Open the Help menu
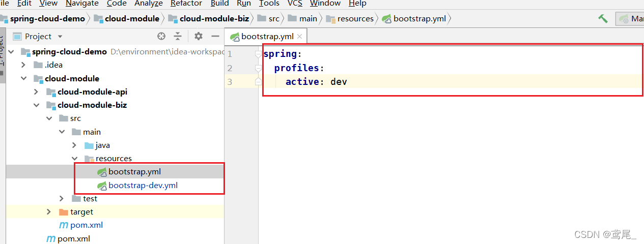The image size is (644, 244). pyautogui.click(x=357, y=4)
